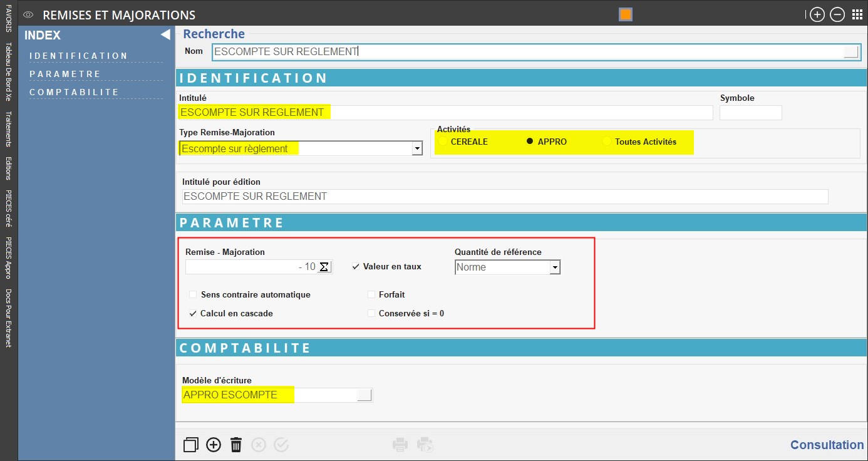Click the print icon in bottom toolbar
Image resolution: width=868 pixels, height=461 pixels.
pos(400,445)
